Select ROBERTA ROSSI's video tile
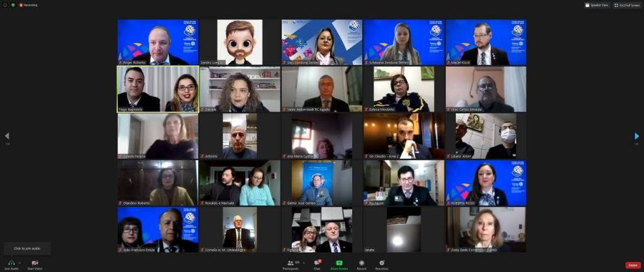Screen dimensions: 644x272 pyautogui.click(x=486, y=183)
